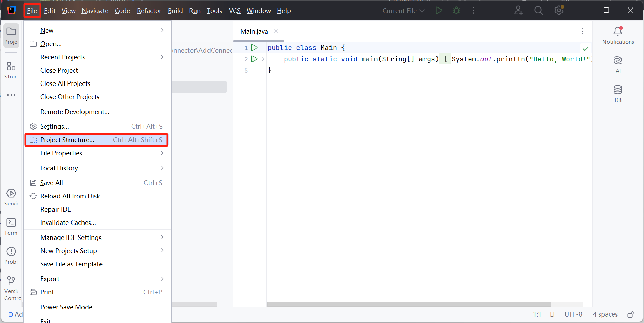
Task: Open the Terminal tool window
Action: [11, 223]
